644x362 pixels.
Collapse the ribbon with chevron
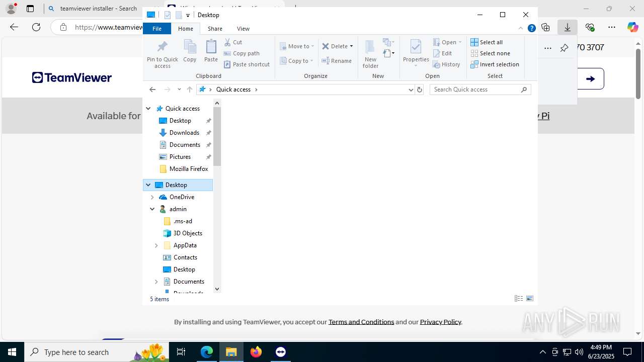(521, 29)
